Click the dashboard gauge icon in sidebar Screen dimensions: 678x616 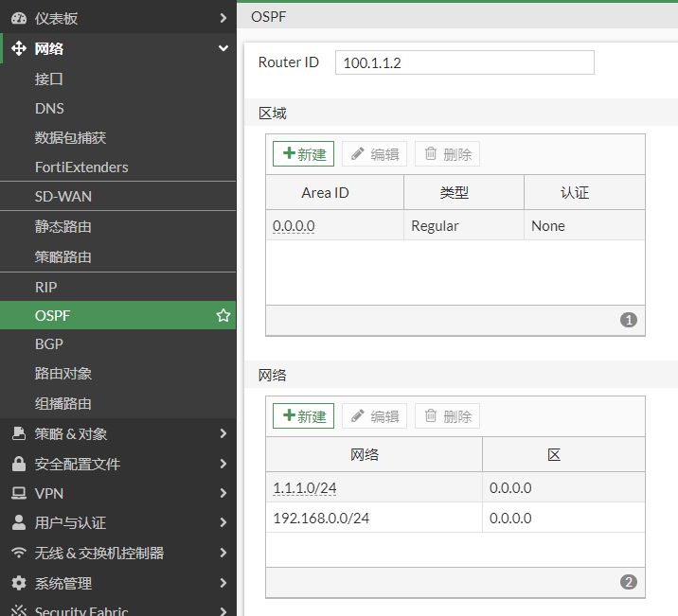[18, 19]
